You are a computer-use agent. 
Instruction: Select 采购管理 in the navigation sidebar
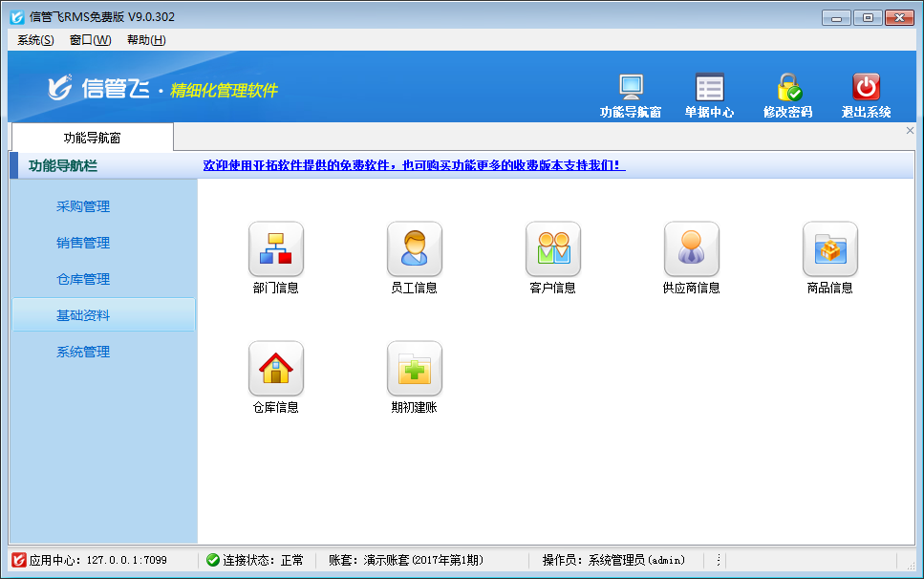[83, 206]
